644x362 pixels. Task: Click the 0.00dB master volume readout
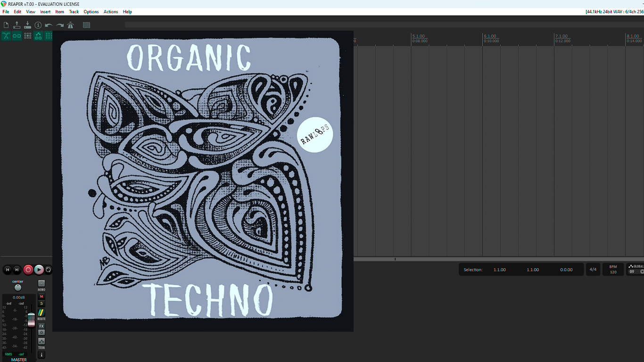(x=18, y=297)
